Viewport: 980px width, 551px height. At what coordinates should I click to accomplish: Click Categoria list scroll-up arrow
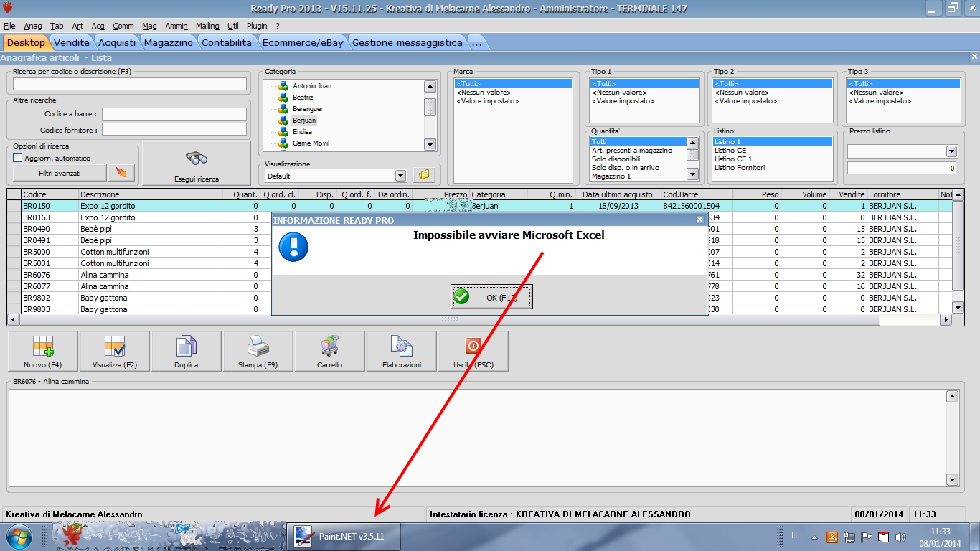tap(430, 87)
